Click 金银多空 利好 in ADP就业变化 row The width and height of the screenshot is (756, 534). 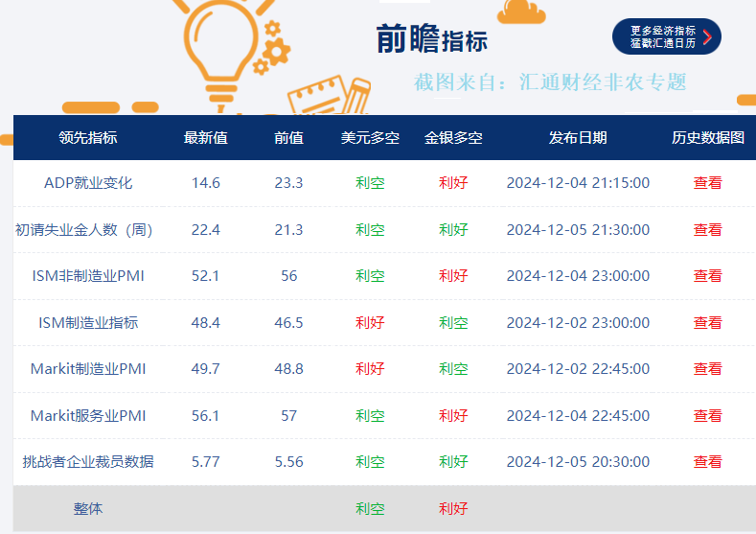(x=453, y=183)
